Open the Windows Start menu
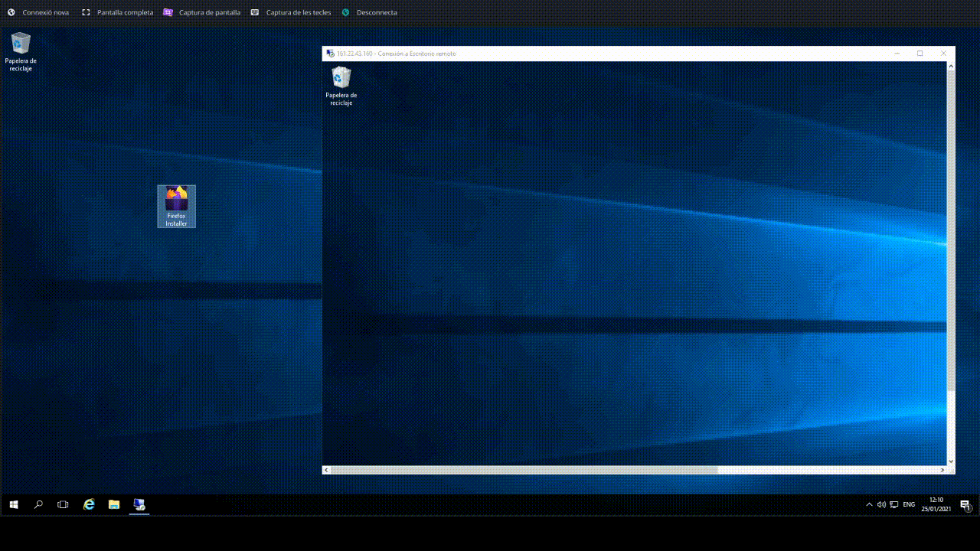Screen dimensions: 980x551 tap(12, 504)
